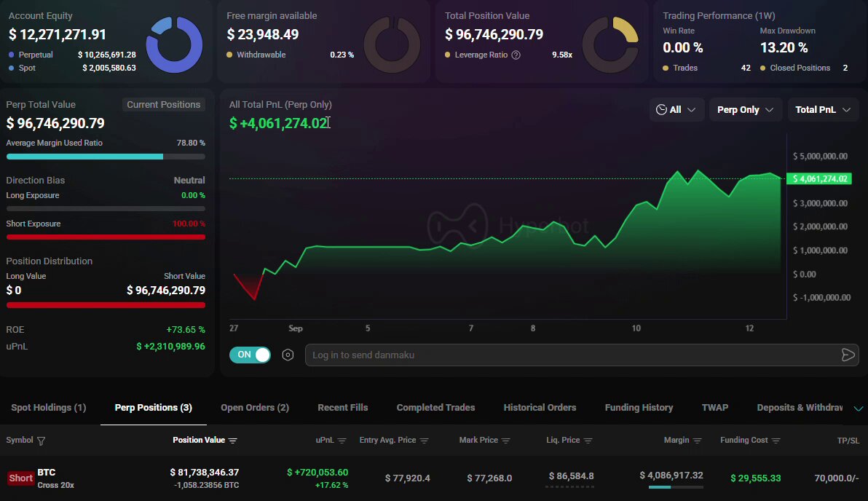Click the Margin column sort icon
The width and height of the screenshot is (868, 501).
[697, 441]
